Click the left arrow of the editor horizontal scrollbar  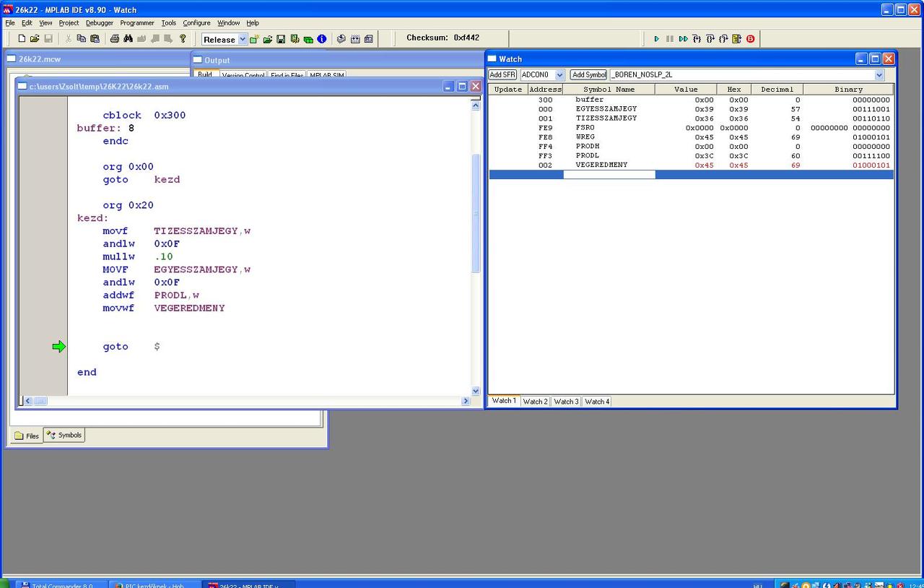tap(28, 401)
